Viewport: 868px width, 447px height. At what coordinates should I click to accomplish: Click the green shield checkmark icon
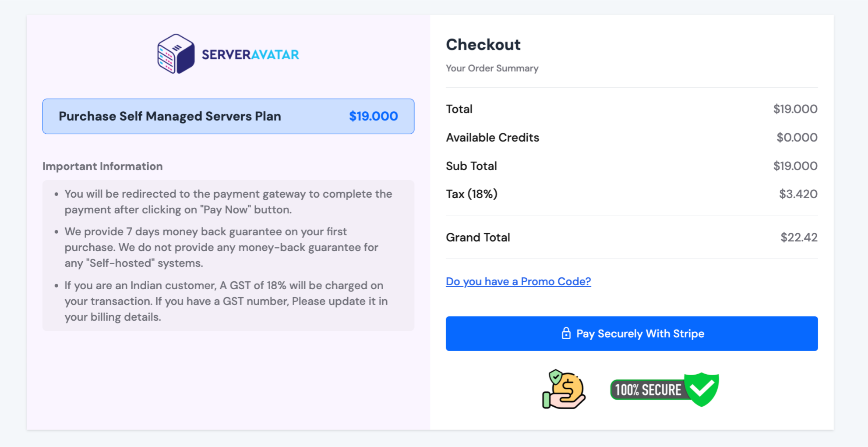[x=702, y=389]
